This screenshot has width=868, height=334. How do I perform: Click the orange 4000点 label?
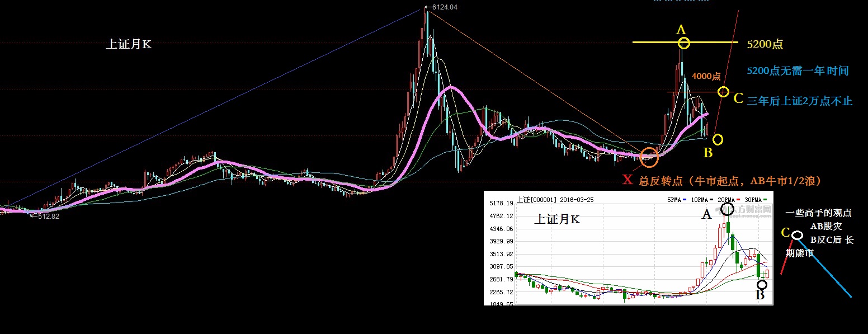click(706, 76)
